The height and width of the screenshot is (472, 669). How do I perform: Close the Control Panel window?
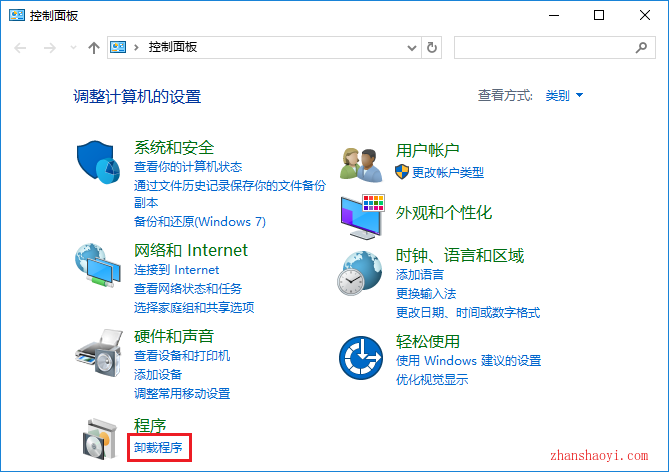[x=645, y=15]
